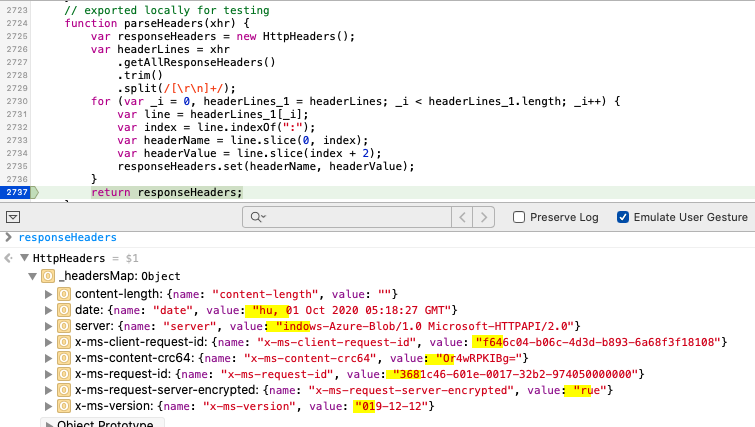
Task: Click the split regex /[\r\n]+/ in code
Action: [x=196, y=88]
